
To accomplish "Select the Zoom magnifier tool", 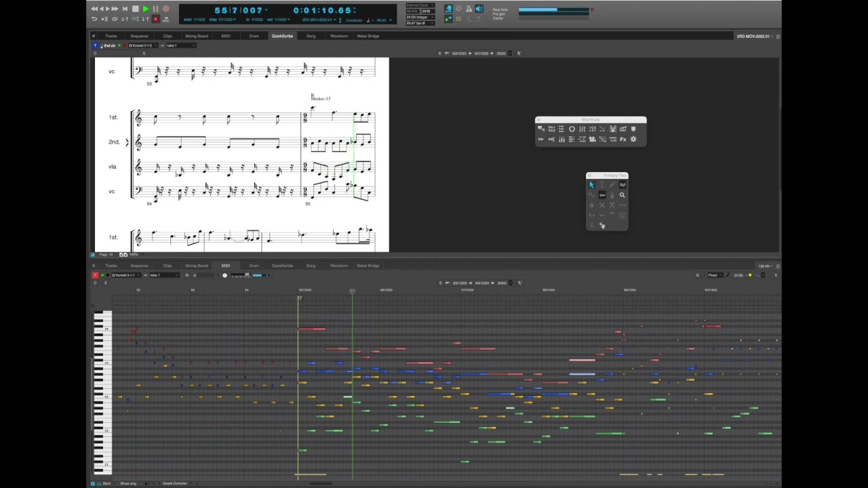I will 622,195.
